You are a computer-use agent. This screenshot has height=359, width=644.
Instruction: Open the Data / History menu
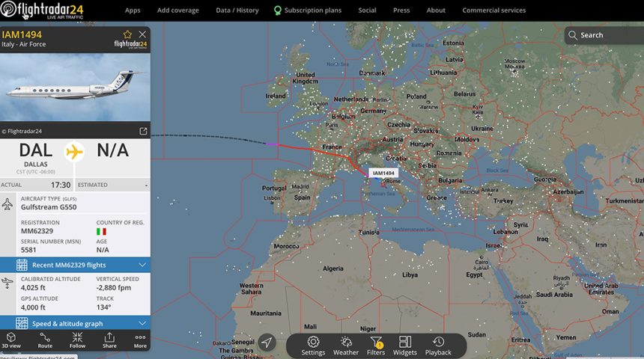[x=237, y=10]
